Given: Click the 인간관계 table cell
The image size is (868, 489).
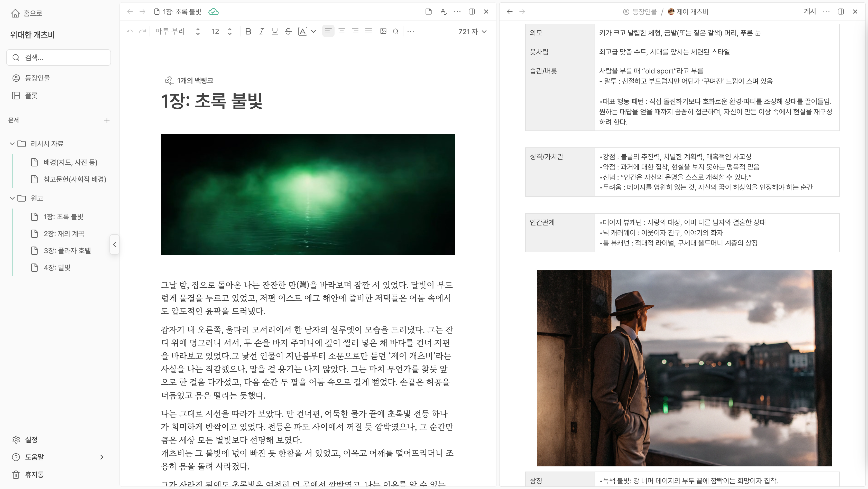Looking at the screenshot, I should [x=560, y=232].
